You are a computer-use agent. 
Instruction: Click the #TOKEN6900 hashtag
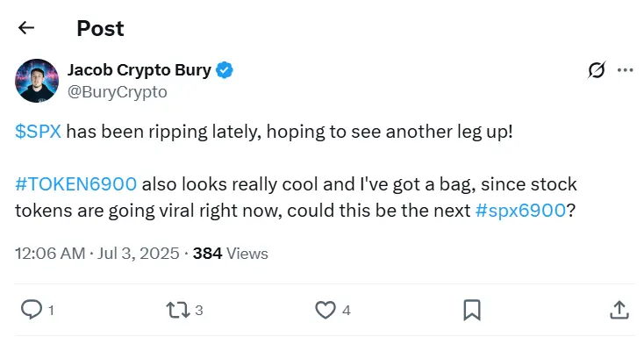pyautogui.click(x=75, y=184)
